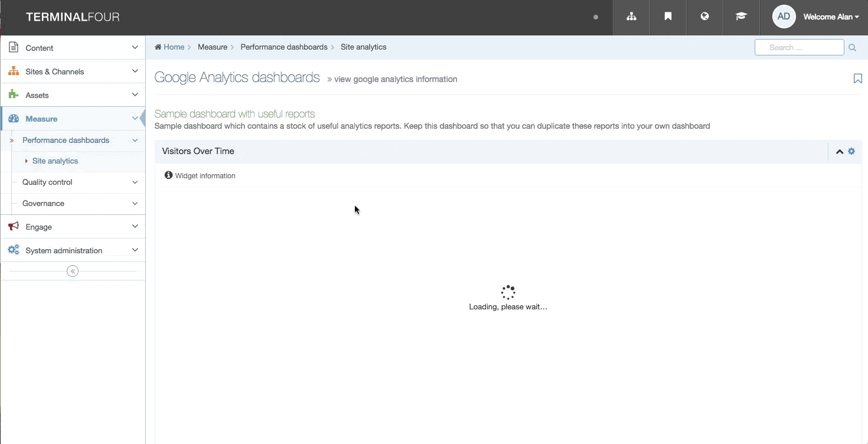The image size is (868, 444).
Task: Bookmark this page using outline bookmark icon
Action: pyautogui.click(x=857, y=79)
